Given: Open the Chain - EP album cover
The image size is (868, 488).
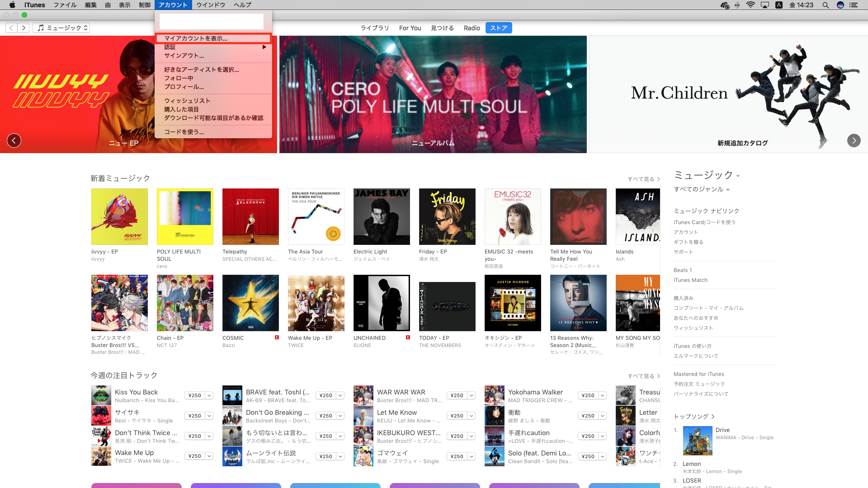Looking at the screenshot, I should pos(185,303).
